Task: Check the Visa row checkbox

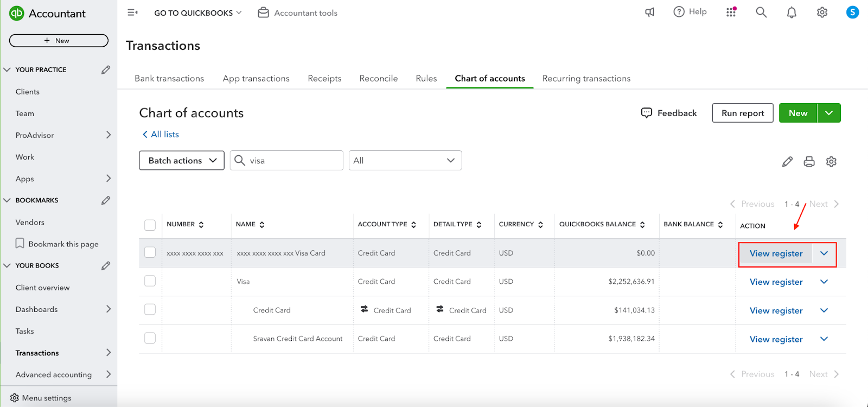Action: 150,281
